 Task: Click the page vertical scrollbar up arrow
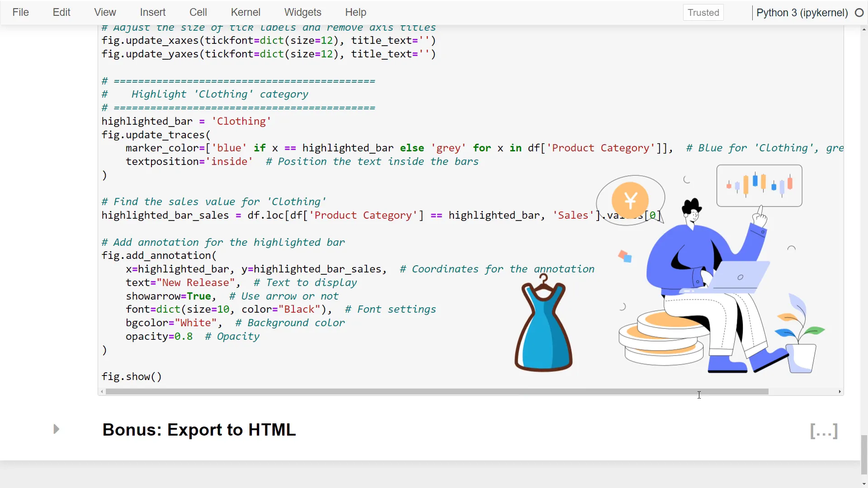[x=864, y=29]
